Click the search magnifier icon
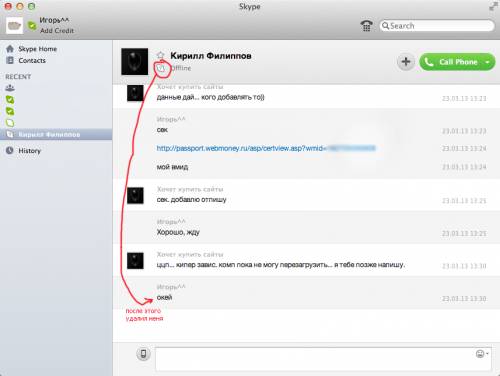 tap(385, 26)
